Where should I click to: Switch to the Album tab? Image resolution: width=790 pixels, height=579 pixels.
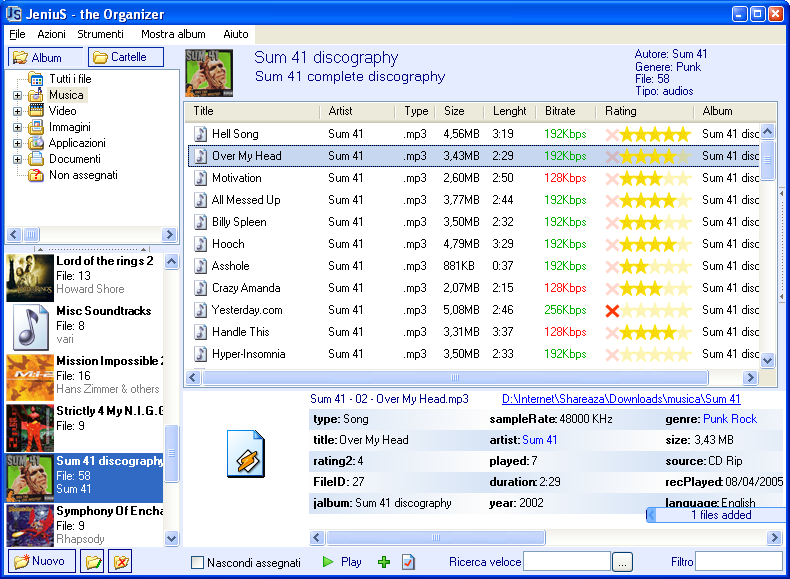pyautogui.click(x=45, y=57)
